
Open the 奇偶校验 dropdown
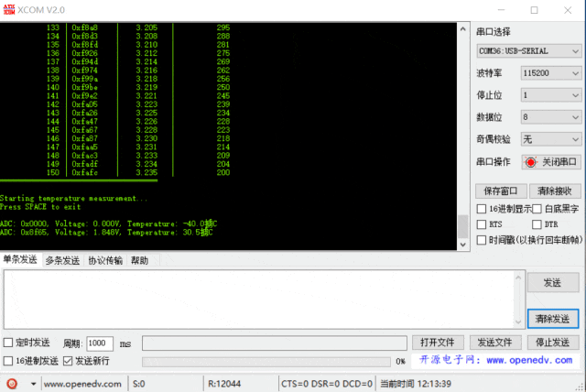tap(551, 139)
